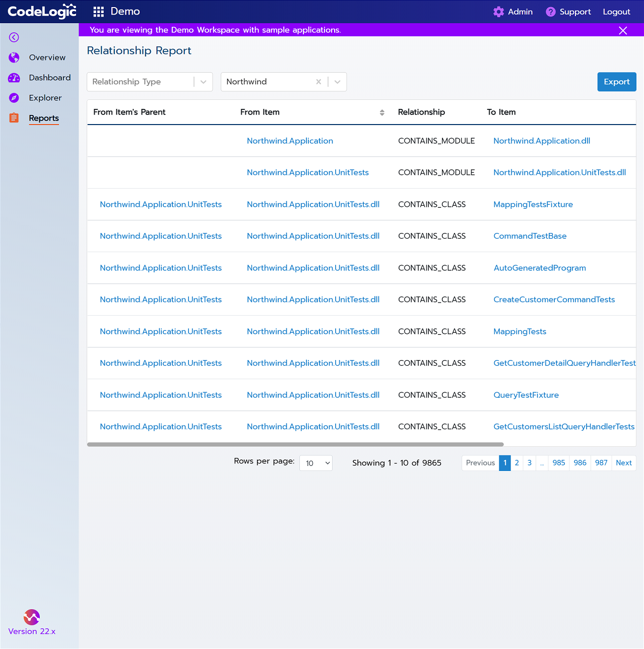
Task: Click the Previous page button
Action: 480,463
